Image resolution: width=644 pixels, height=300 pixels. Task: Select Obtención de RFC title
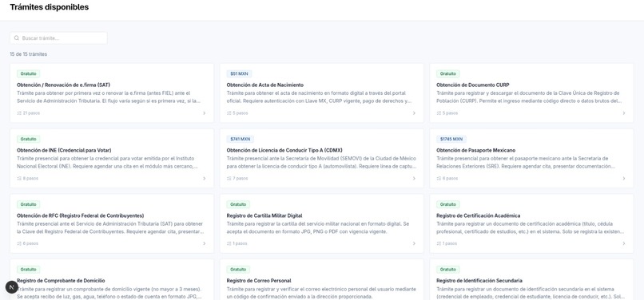tap(81, 215)
